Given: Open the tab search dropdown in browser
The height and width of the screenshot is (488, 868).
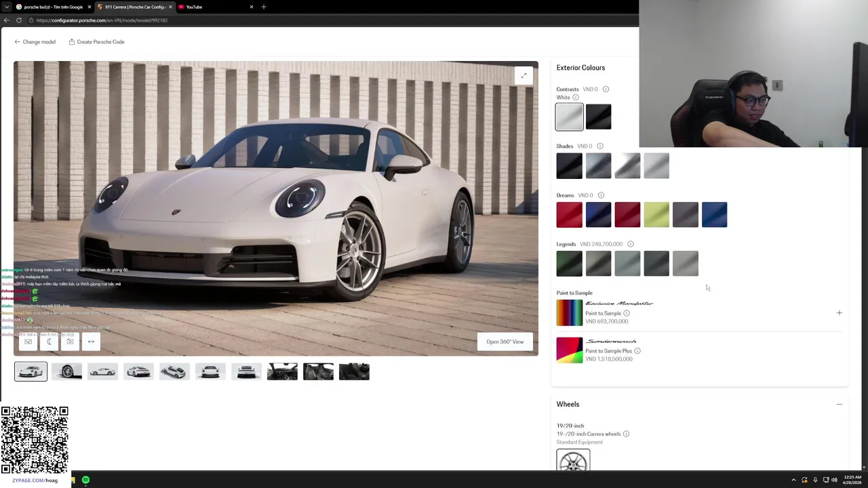Looking at the screenshot, I should click(x=6, y=7).
